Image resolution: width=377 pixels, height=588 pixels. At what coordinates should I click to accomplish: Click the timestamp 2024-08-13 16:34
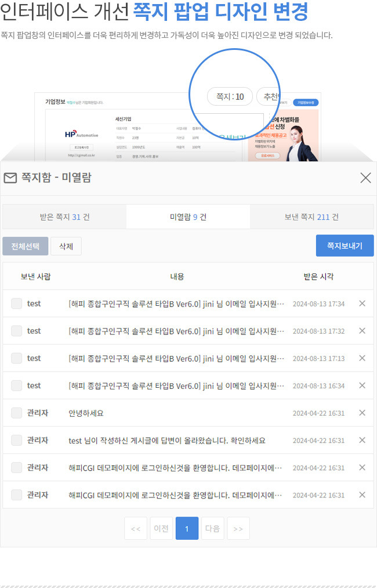click(x=318, y=386)
